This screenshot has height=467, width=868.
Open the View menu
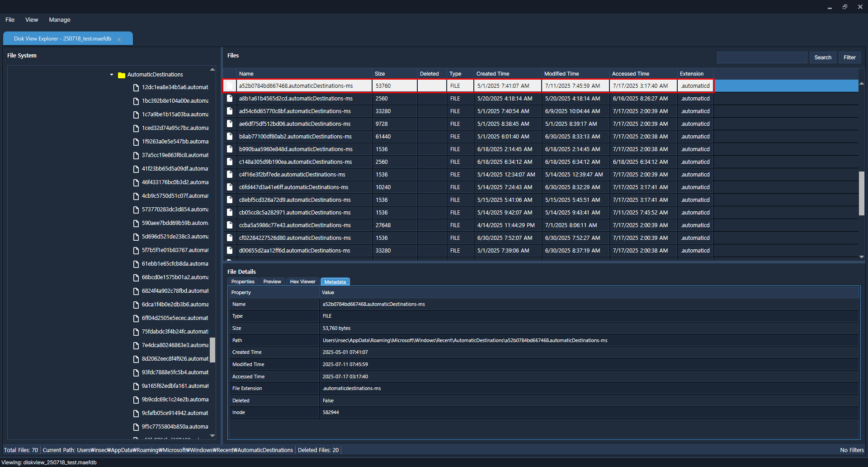(32, 20)
